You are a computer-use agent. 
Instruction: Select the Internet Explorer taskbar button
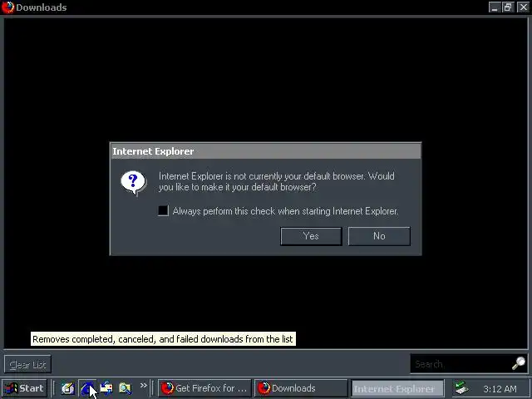pyautogui.click(x=397, y=388)
